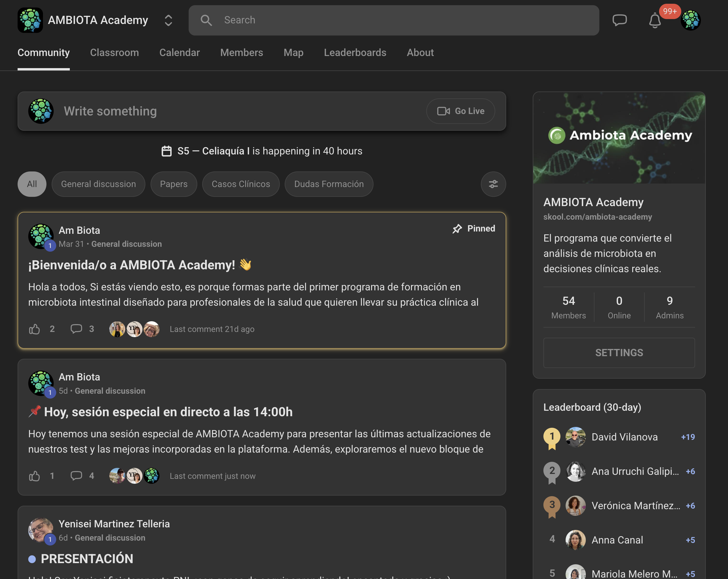Viewport: 728px width, 579px height.
Task: Open group SETTINGS
Action: pyautogui.click(x=619, y=353)
